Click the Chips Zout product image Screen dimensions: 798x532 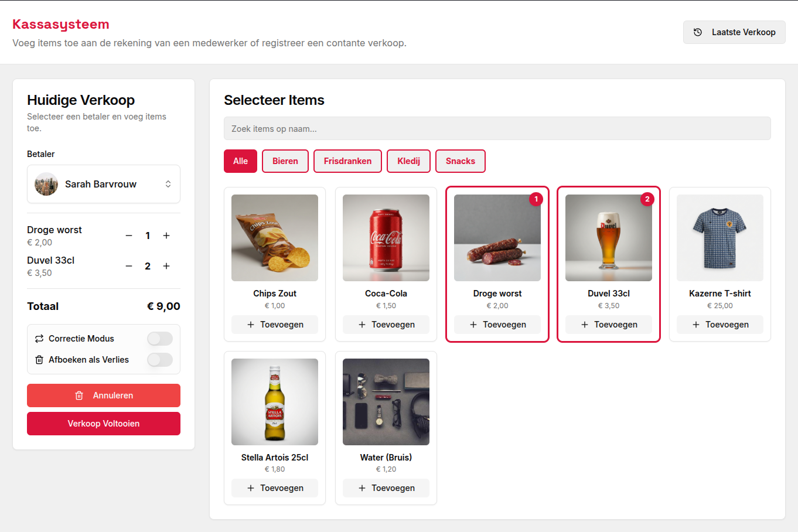tap(275, 238)
